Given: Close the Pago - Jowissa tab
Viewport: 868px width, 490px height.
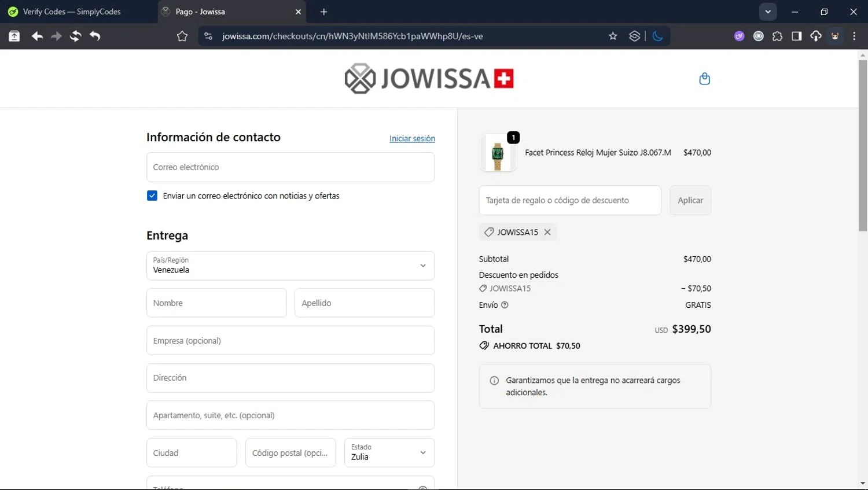Looking at the screenshot, I should click(298, 12).
